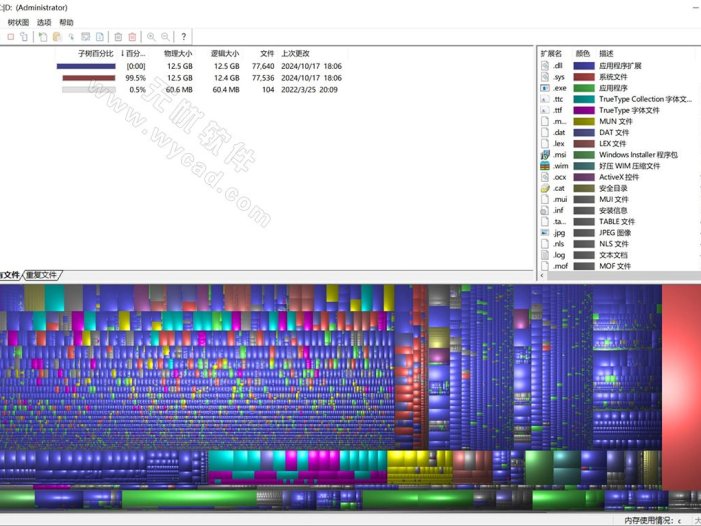This screenshot has height=526, width=701.
Task: Sort by the 上次更改 column header
Action: [x=295, y=54]
